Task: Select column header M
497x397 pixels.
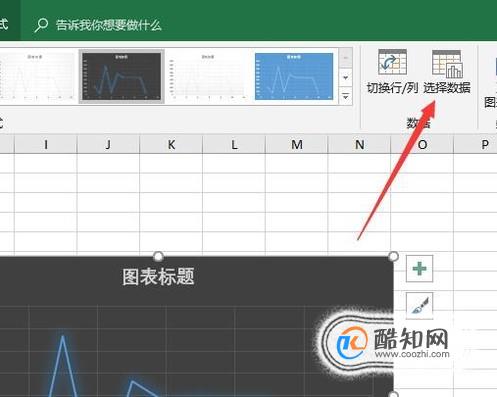Action: (x=297, y=145)
